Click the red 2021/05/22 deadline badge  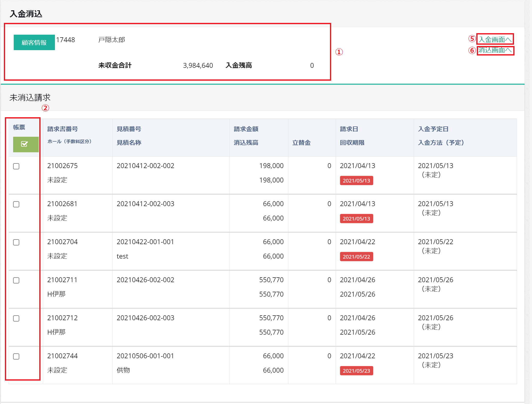pyautogui.click(x=356, y=256)
